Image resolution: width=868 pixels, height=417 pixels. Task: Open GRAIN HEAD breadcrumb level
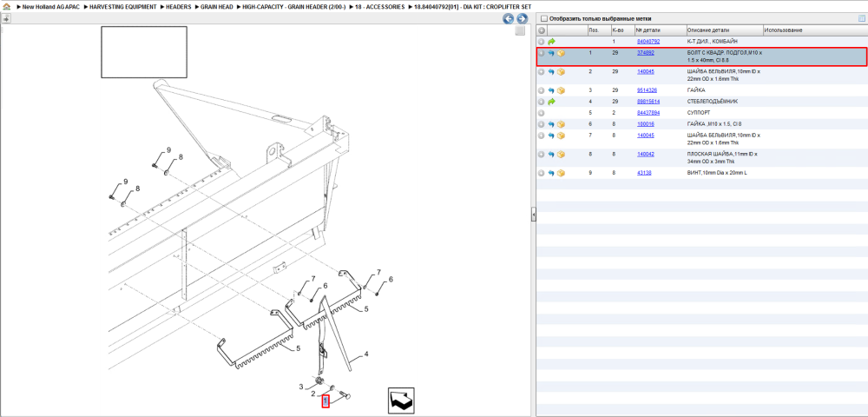coord(218,7)
